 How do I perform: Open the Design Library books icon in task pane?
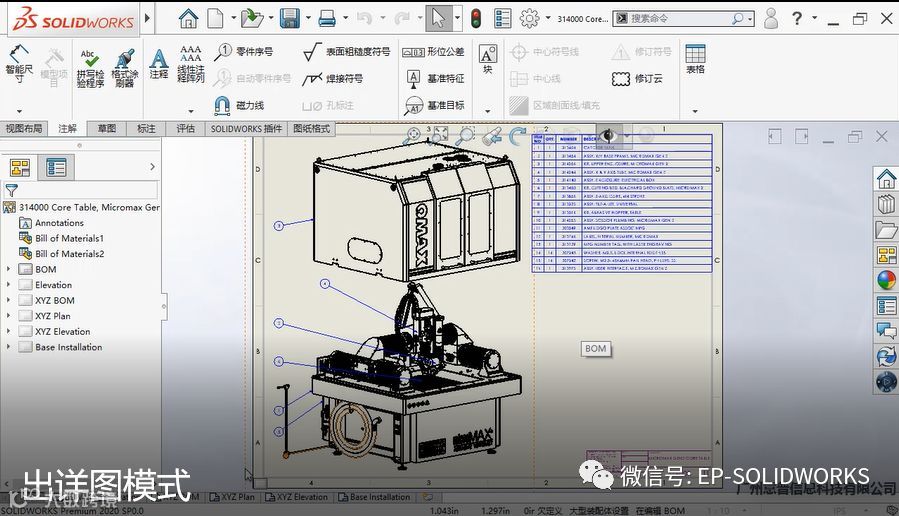coord(886,204)
